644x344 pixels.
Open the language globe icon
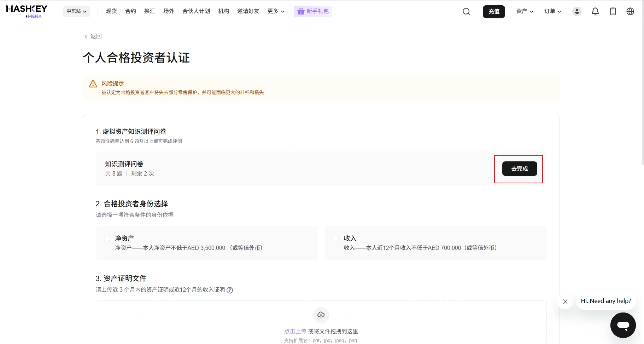(x=630, y=11)
